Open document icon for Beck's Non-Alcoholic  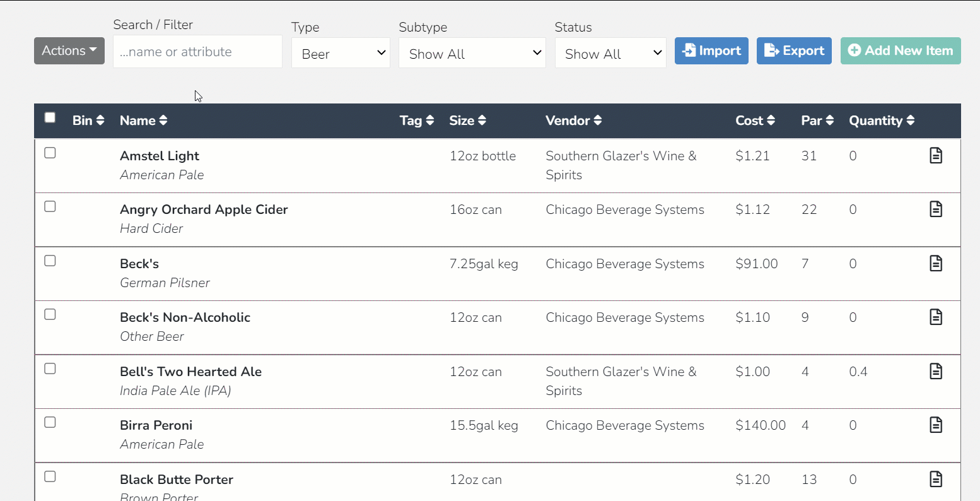pyautogui.click(x=936, y=317)
